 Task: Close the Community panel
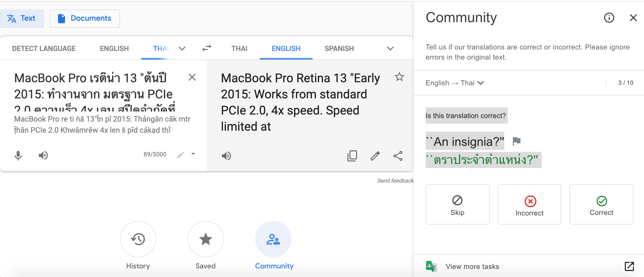[633, 18]
